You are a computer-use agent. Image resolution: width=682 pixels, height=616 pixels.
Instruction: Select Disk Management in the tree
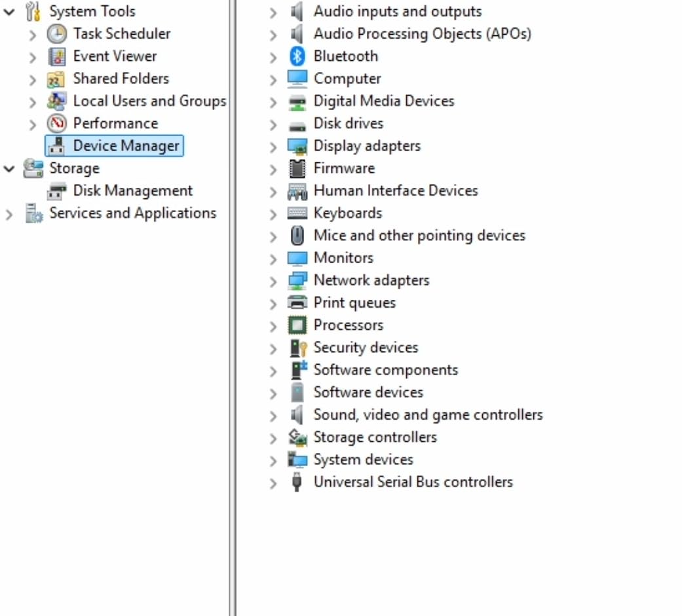(x=132, y=190)
